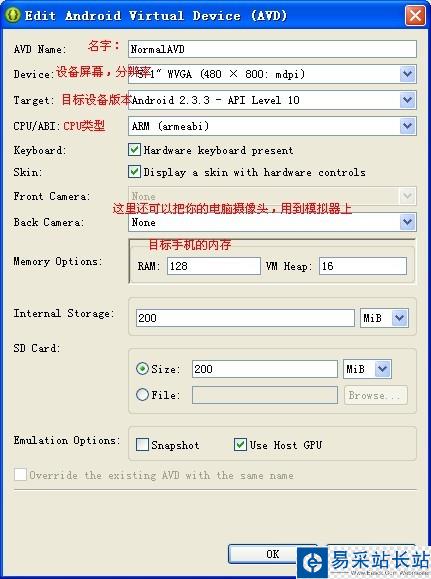Click the 'Internal Storage:' label
Screen dimensions: 431x579
(64, 314)
